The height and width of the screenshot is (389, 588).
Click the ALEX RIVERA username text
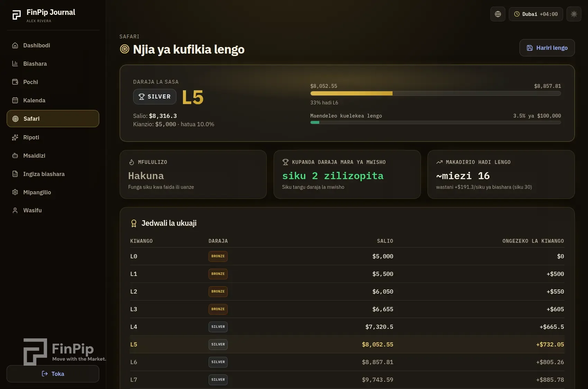point(39,21)
